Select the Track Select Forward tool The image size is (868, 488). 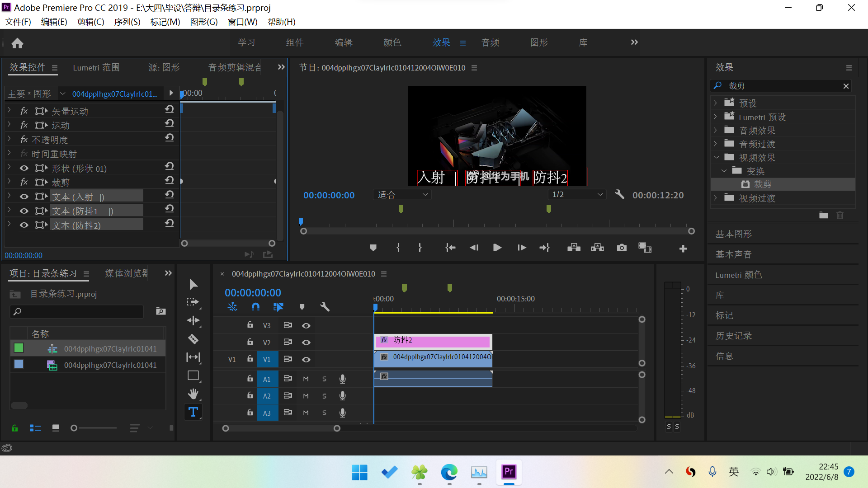click(x=193, y=302)
